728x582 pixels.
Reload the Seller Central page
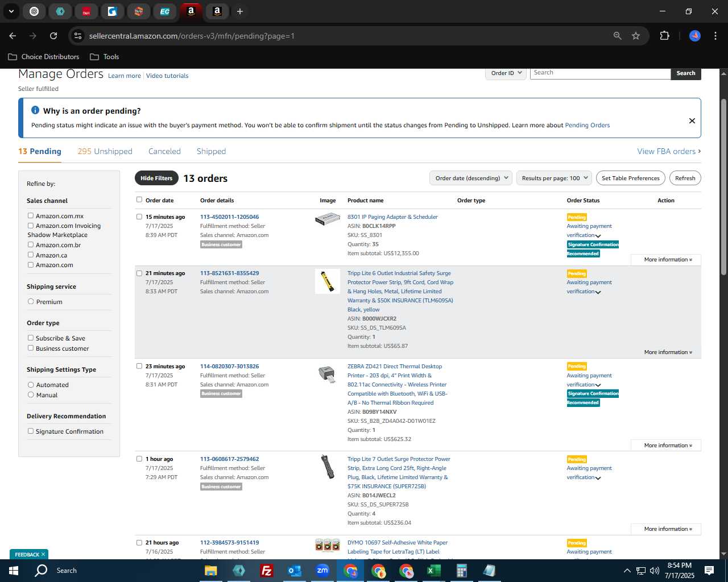[53, 36]
